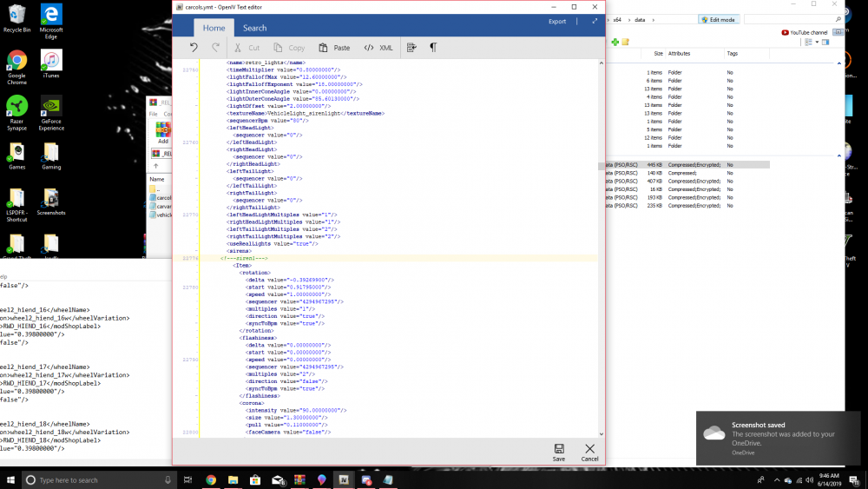Toggle the preview pane icon in OpenIV

click(825, 43)
